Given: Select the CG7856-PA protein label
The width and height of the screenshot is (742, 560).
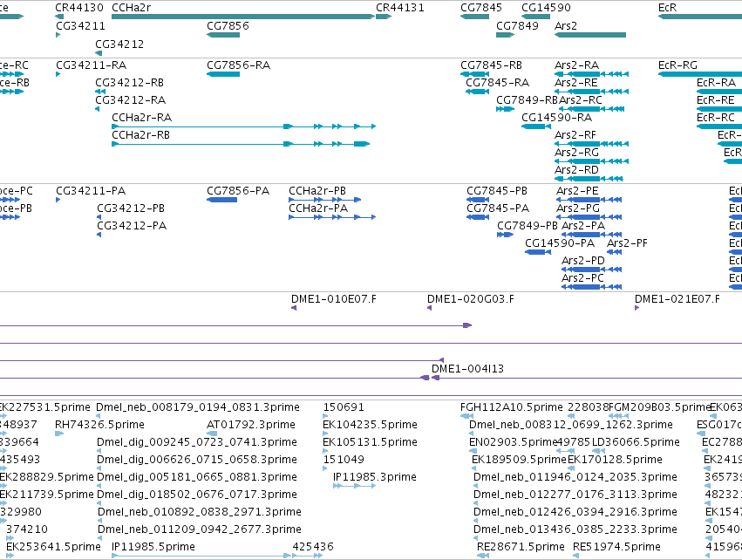Looking at the screenshot, I should pos(238,191).
